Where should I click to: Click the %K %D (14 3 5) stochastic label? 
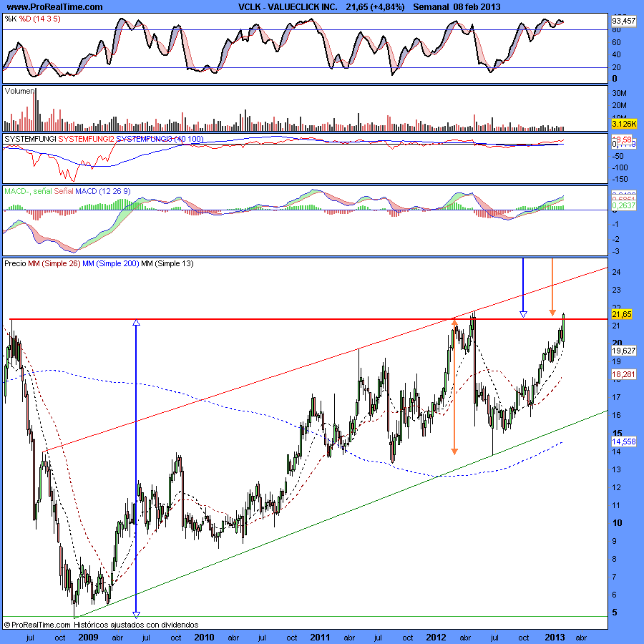pyautogui.click(x=32, y=19)
